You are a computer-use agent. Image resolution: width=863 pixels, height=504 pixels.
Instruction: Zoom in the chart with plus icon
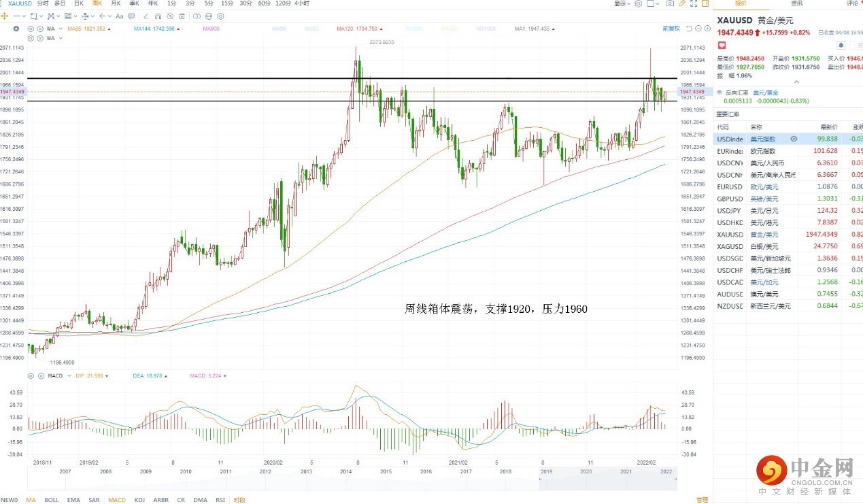[x=707, y=29]
